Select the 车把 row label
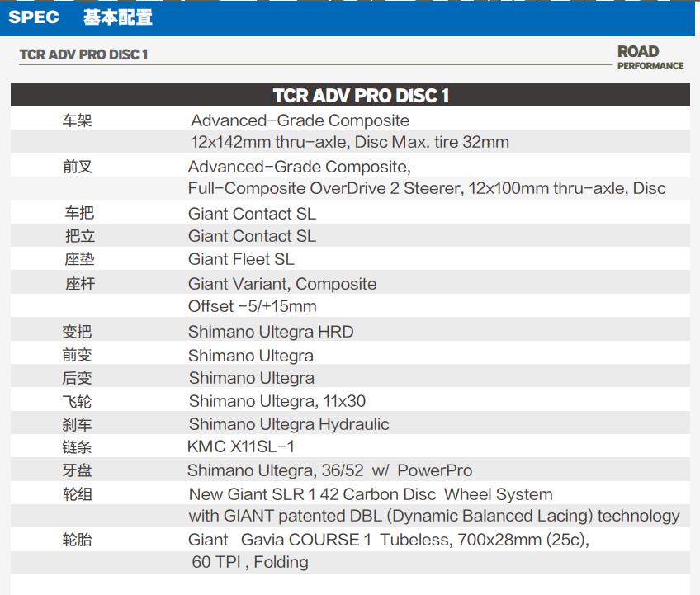700x595 pixels. [79, 213]
